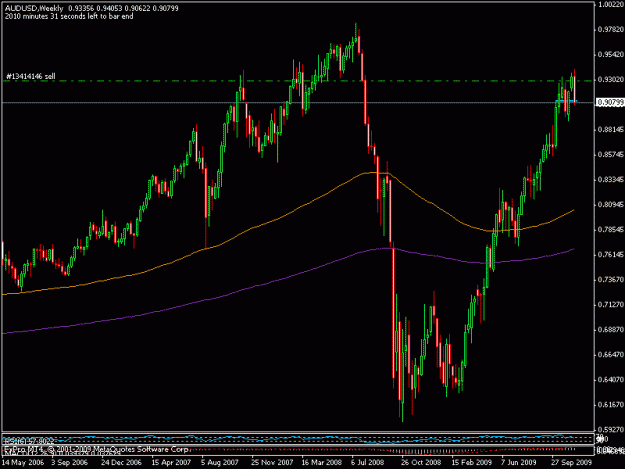Click the 0.97820 price axis label

tap(610, 29)
